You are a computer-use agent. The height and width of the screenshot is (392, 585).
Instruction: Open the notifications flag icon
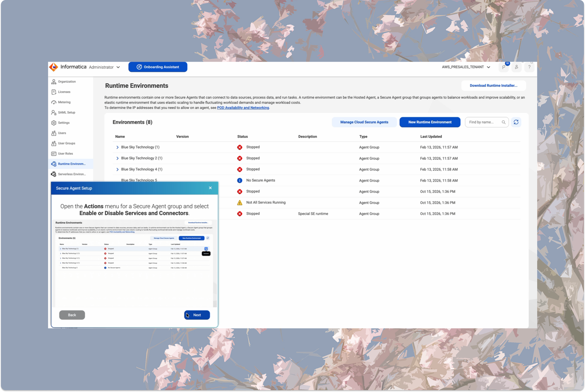tap(503, 67)
